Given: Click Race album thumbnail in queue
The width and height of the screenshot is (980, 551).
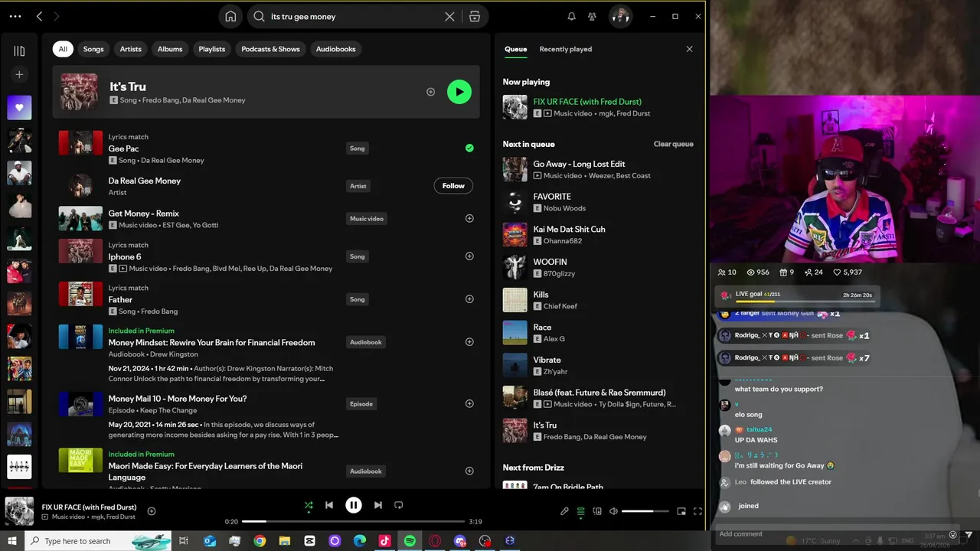Looking at the screenshot, I should tap(515, 333).
